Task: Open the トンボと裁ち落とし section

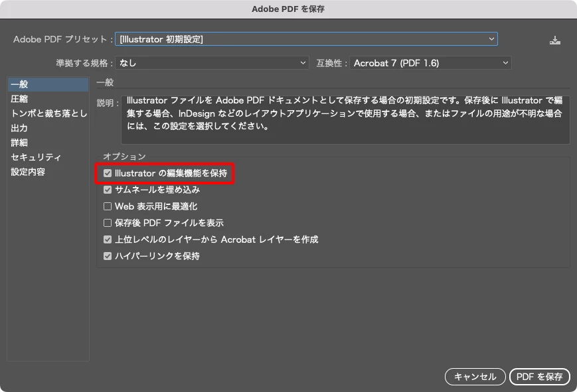Action: point(48,113)
